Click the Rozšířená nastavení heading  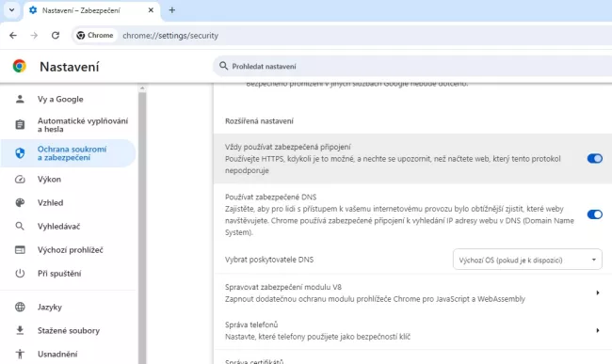point(259,121)
